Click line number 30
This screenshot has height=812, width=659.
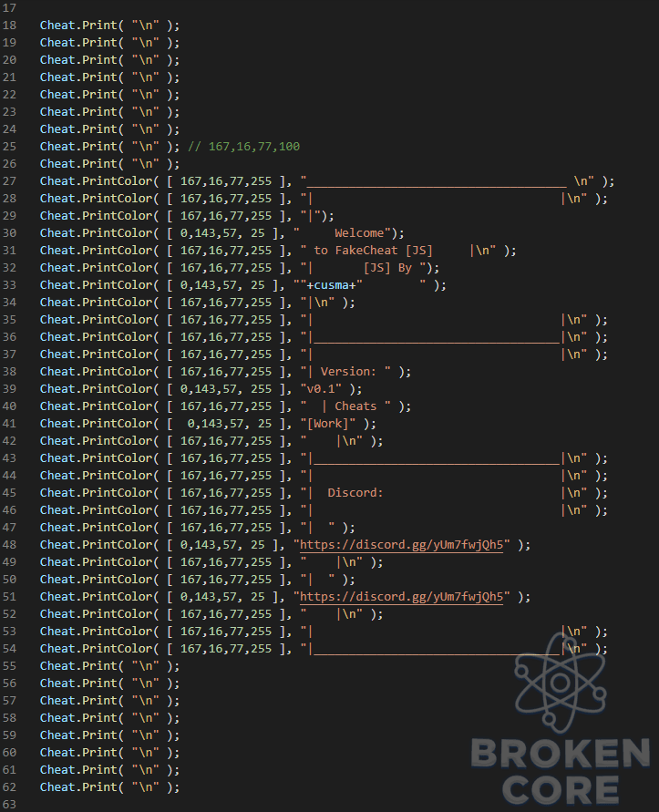[9, 233]
